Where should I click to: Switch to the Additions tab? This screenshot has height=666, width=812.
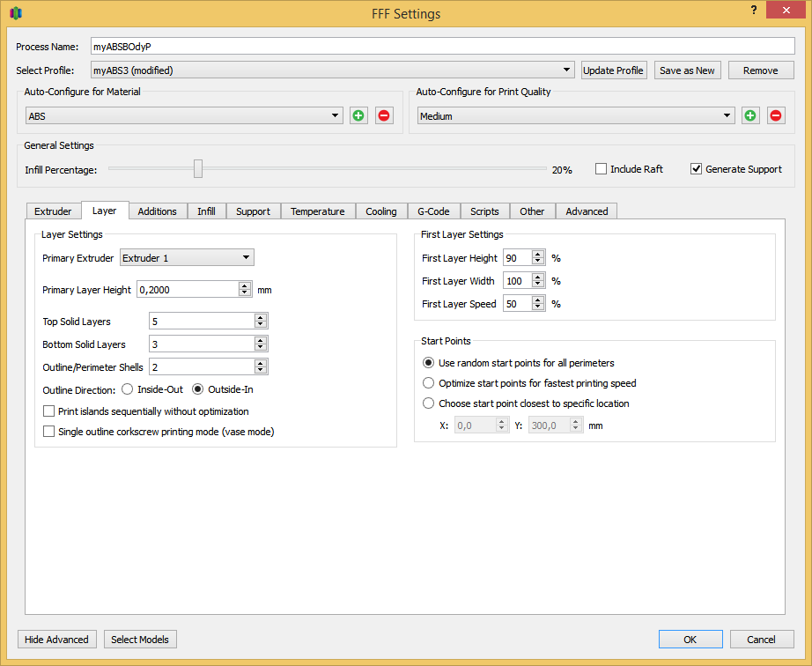(158, 211)
